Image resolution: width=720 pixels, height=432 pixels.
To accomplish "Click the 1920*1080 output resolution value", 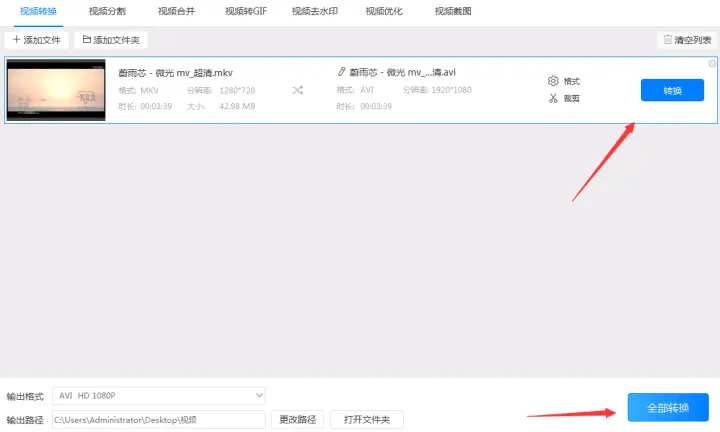I will point(451,90).
